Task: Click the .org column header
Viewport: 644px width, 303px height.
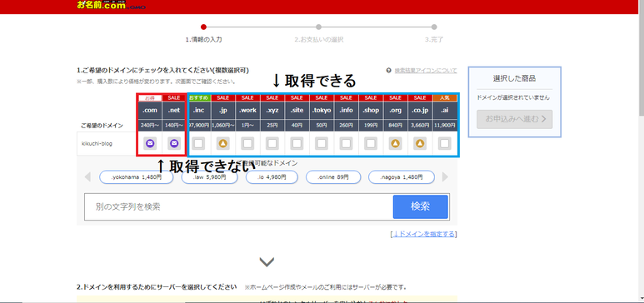Action: pos(395,110)
